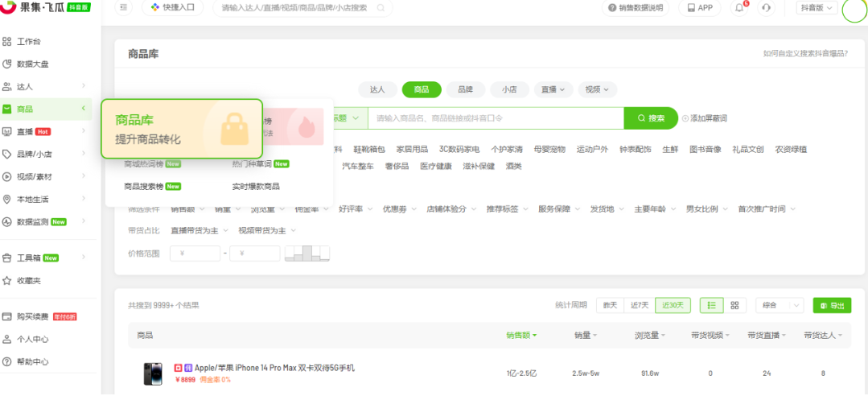Open the 视频带货为主 dropdown
This screenshot has height=396, width=868.
point(267,230)
